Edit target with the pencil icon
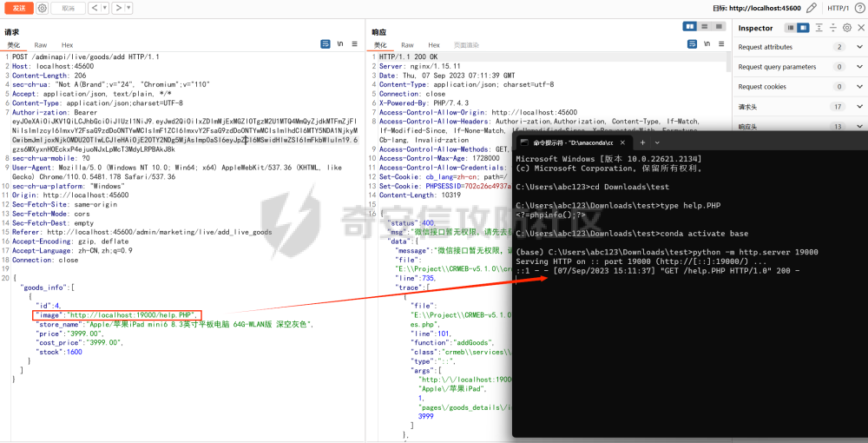The height and width of the screenshot is (443, 868). (x=811, y=8)
